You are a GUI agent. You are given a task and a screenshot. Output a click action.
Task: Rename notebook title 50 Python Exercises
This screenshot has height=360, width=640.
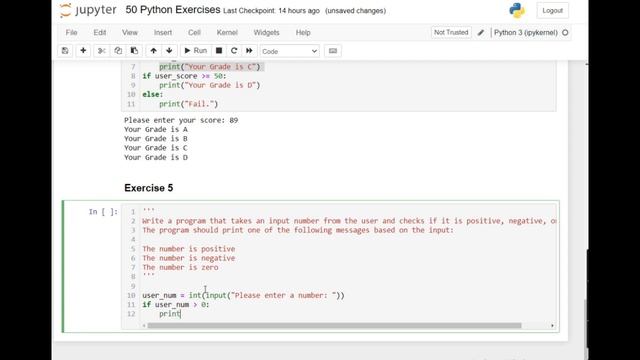(173, 10)
